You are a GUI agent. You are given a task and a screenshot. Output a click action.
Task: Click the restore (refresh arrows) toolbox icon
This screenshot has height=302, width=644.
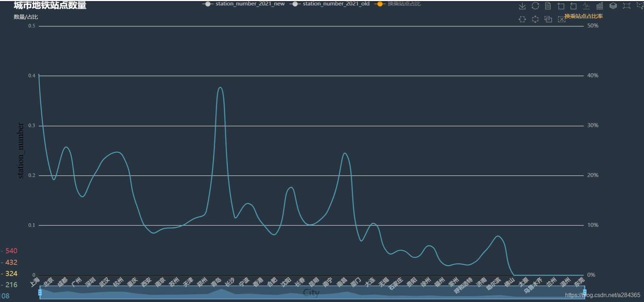click(x=535, y=6)
